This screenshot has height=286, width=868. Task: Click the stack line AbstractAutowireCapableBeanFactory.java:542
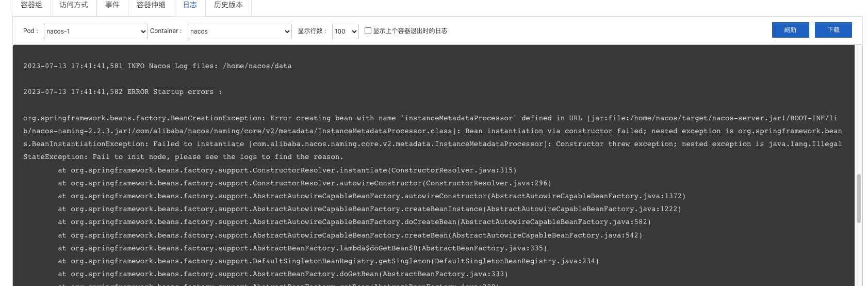pos(350,235)
